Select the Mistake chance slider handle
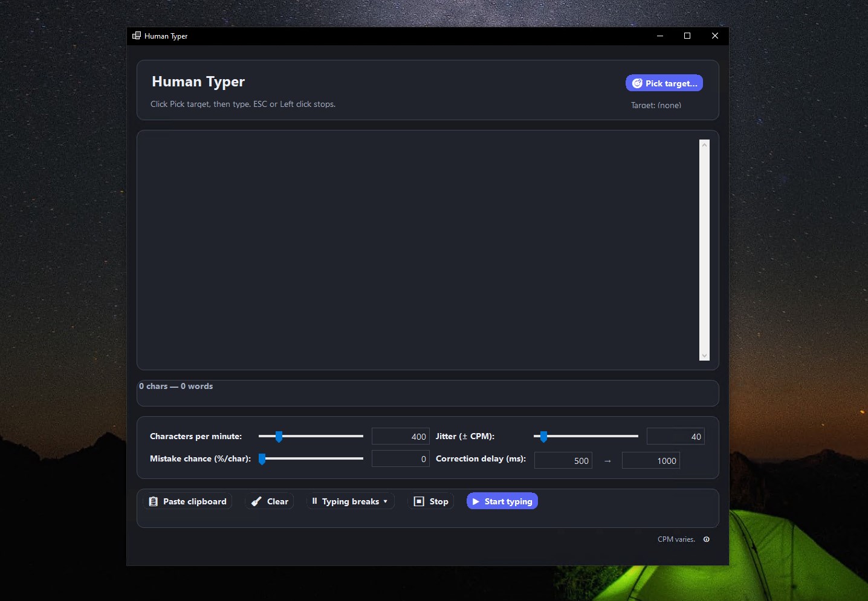Screen dimensions: 868x601 (x=262, y=459)
